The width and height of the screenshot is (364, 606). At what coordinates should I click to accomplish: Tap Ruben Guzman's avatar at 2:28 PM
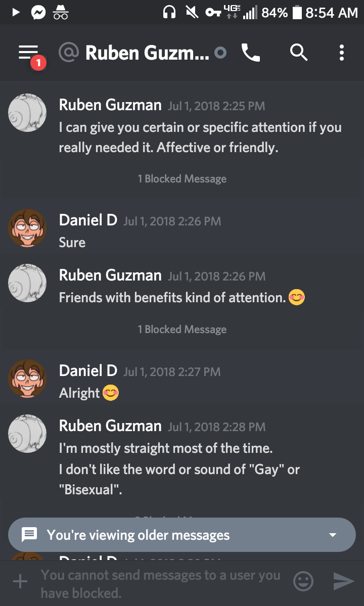[27, 434]
